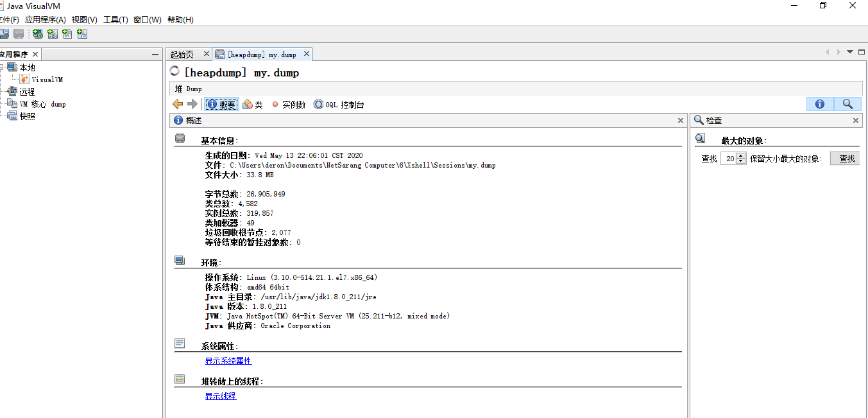Open the blue info summary icon top right
868x418 pixels.
click(x=820, y=103)
